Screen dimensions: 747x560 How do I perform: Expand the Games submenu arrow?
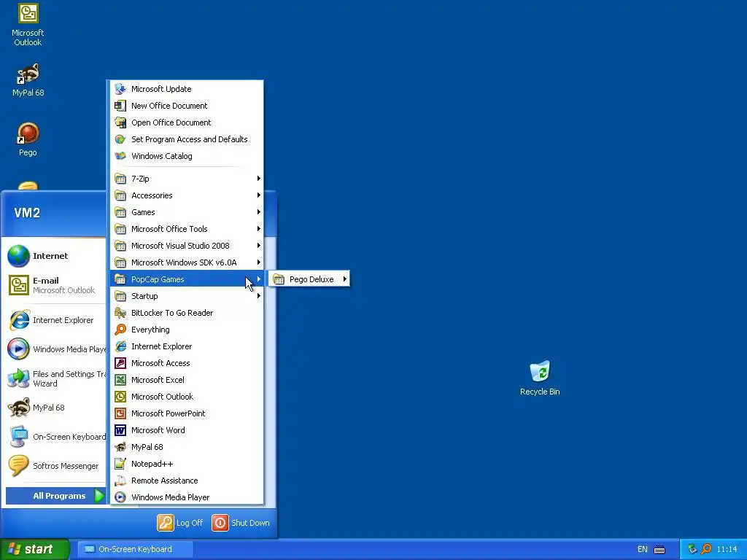[x=259, y=212]
